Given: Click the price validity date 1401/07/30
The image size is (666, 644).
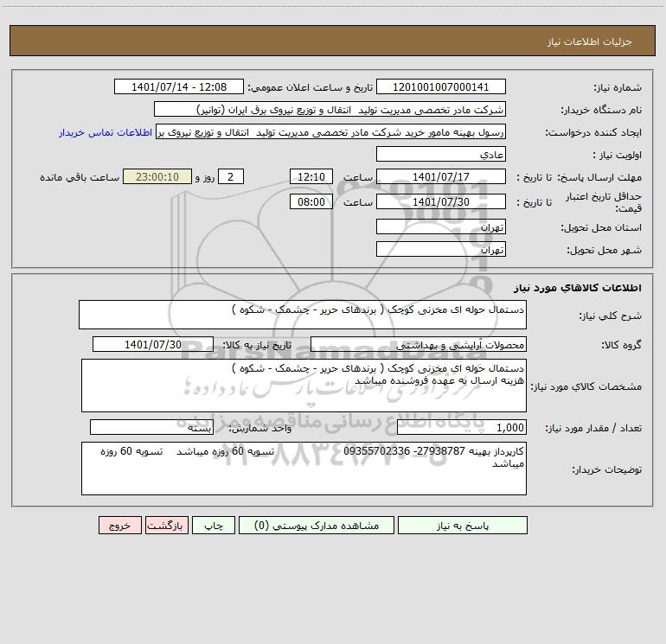Looking at the screenshot, I should (x=441, y=201).
